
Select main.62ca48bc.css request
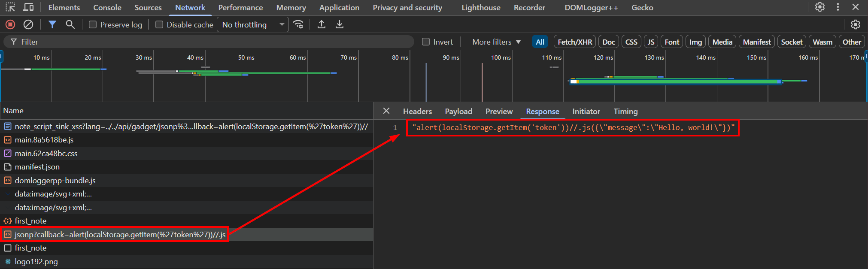[186, 154]
